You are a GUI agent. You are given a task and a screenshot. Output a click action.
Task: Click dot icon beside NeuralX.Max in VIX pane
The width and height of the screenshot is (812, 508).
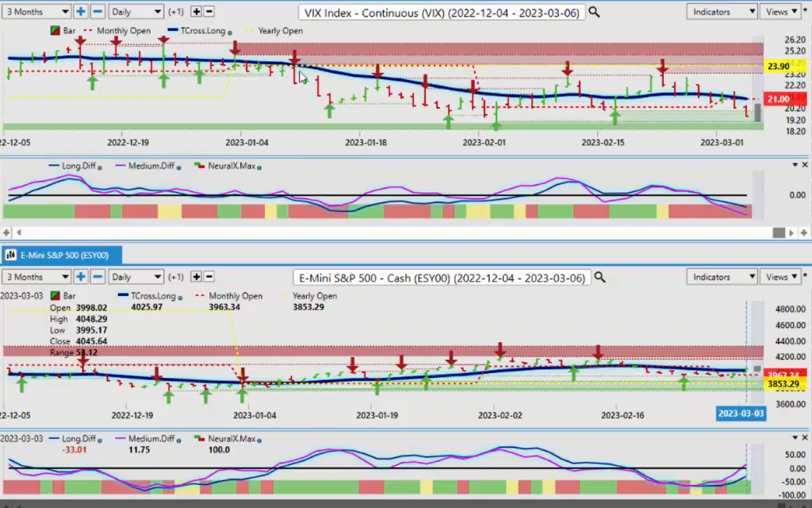point(259,167)
